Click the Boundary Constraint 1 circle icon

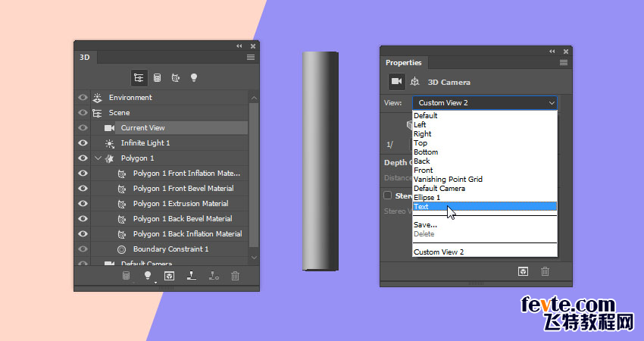pyautogui.click(x=121, y=249)
